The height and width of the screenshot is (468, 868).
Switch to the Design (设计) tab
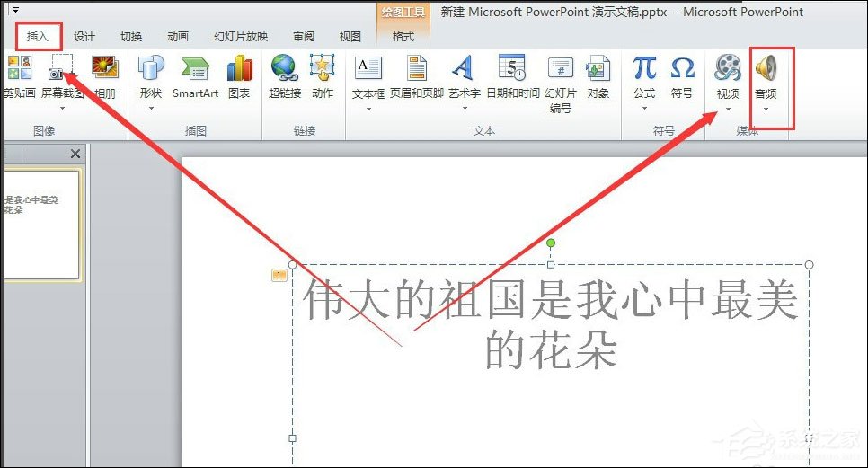(x=84, y=37)
